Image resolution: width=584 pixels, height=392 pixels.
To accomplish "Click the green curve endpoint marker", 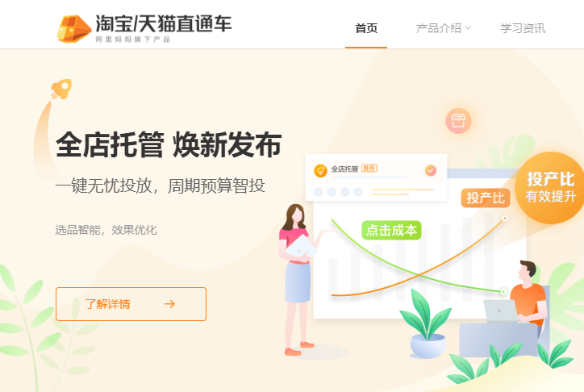I will [x=503, y=291].
